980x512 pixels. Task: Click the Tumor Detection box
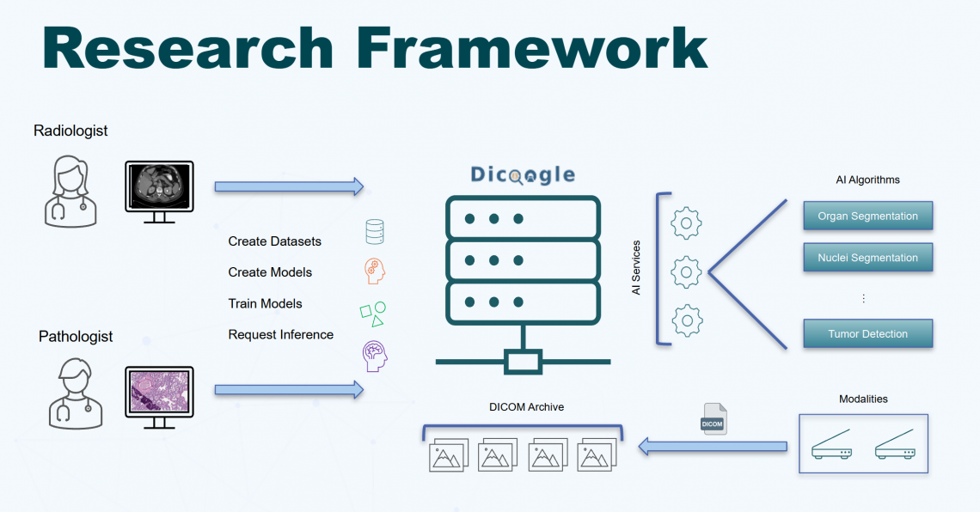868,333
